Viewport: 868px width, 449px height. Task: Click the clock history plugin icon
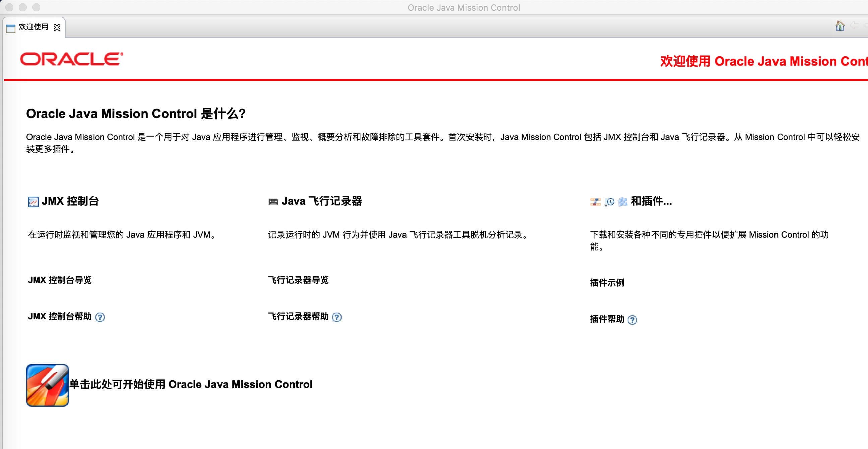click(609, 202)
